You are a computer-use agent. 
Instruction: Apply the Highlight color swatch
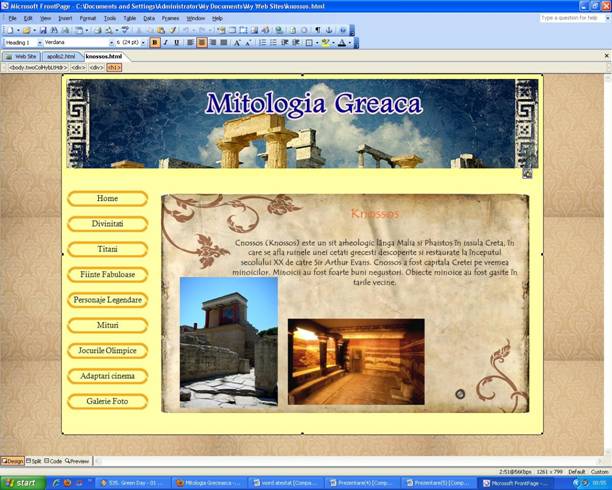click(x=325, y=43)
